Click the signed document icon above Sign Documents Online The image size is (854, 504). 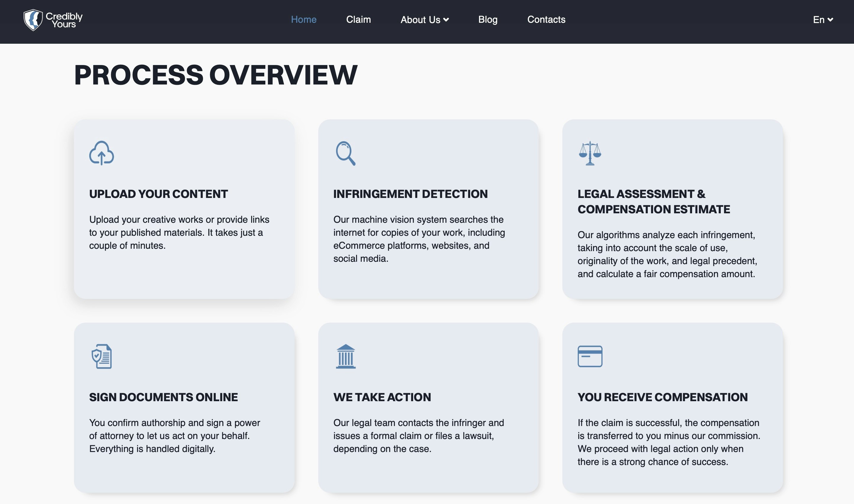[x=101, y=357]
